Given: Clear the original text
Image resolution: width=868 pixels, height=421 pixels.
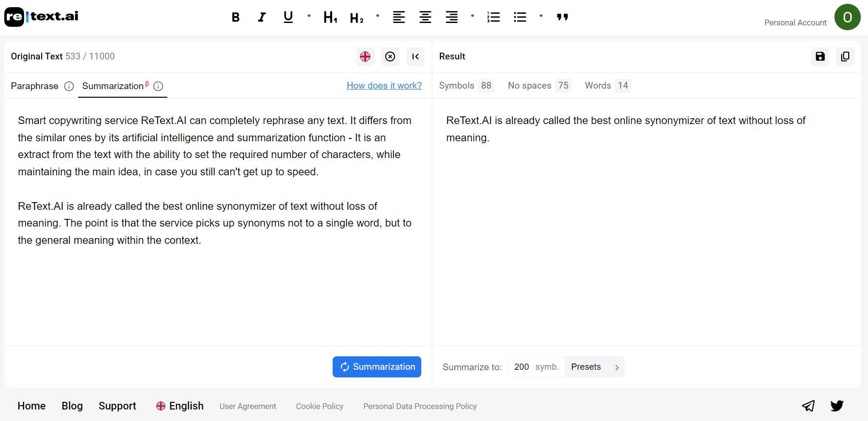Looking at the screenshot, I should pos(390,57).
